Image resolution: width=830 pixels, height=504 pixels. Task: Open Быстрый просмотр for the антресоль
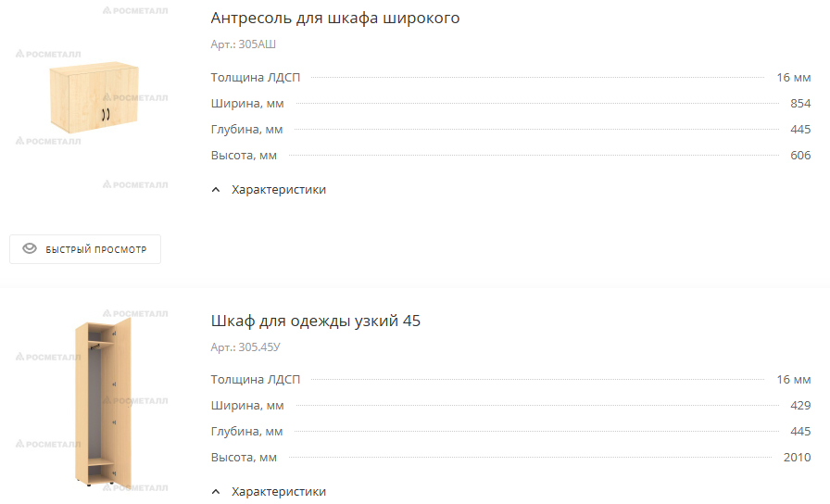click(85, 249)
